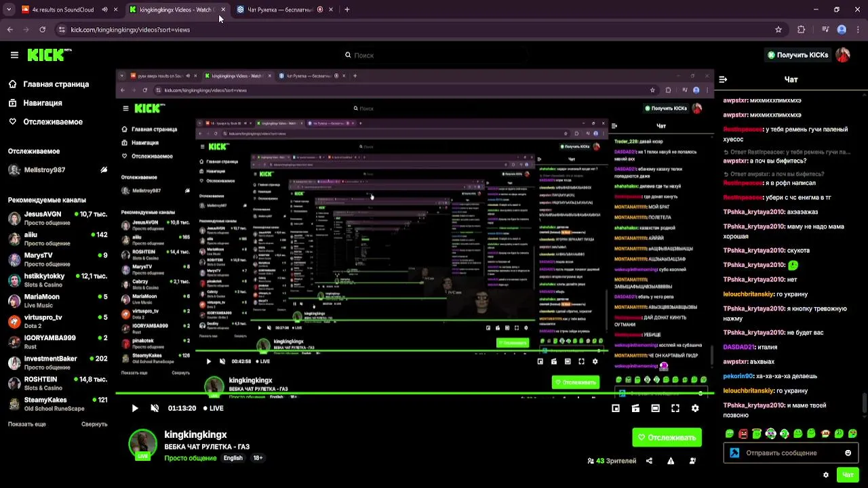Click the viewers people icon next to 43 Зрителей
This screenshot has width=868, height=488.
click(x=591, y=461)
